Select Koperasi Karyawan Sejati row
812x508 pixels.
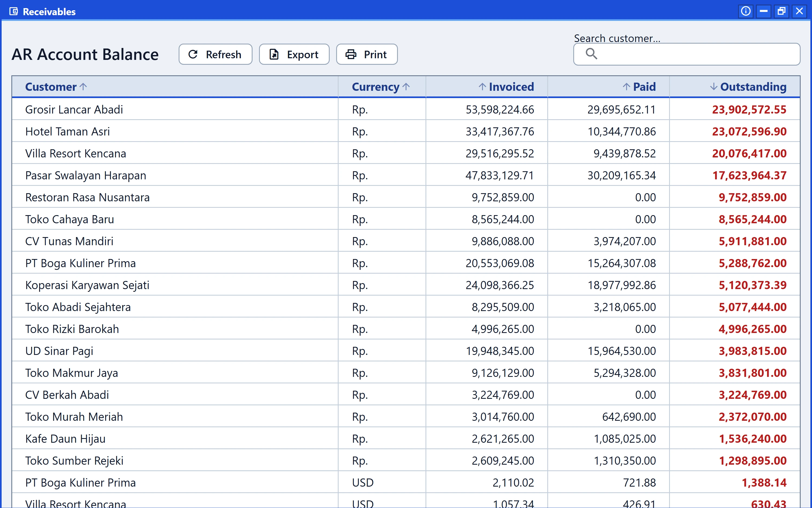(x=406, y=285)
